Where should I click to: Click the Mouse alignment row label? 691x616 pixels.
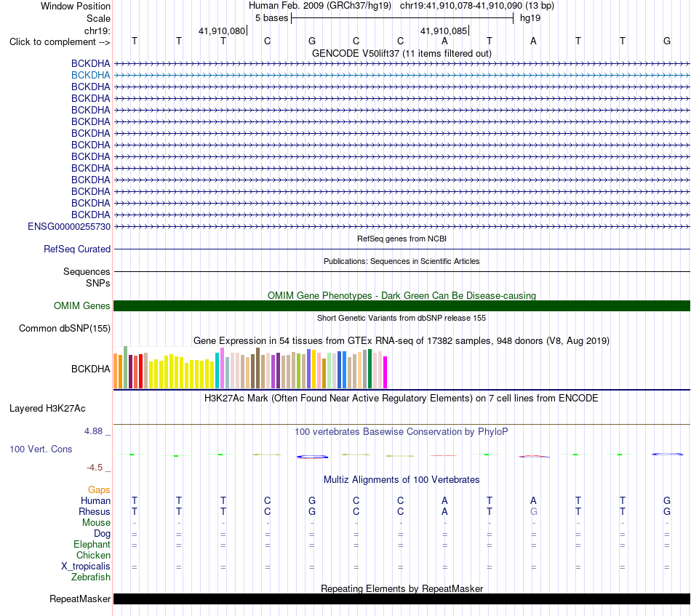point(96,523)
